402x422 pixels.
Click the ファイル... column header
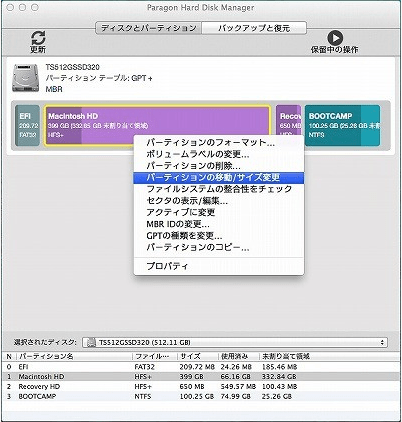pyautogui.click(x=155, y=356)
